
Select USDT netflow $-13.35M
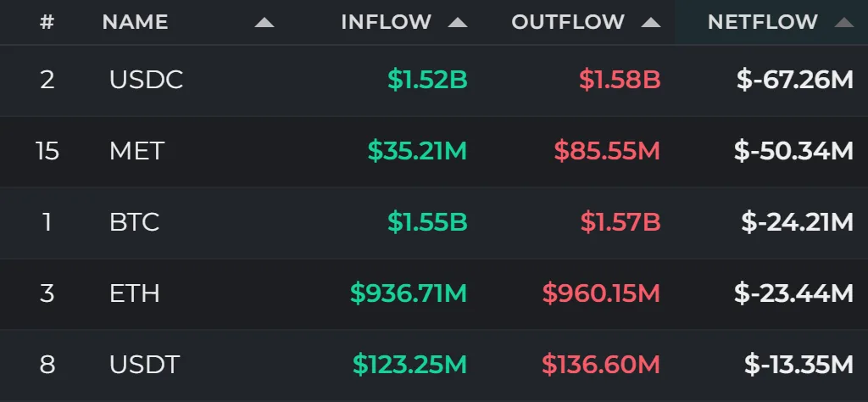coord(798,365)
